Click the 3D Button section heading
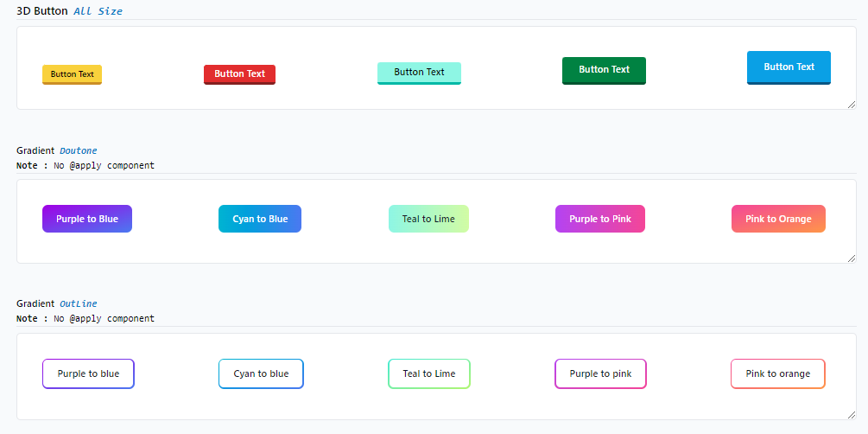This screenshot has width=868, height=434. [x=41, y=11]
